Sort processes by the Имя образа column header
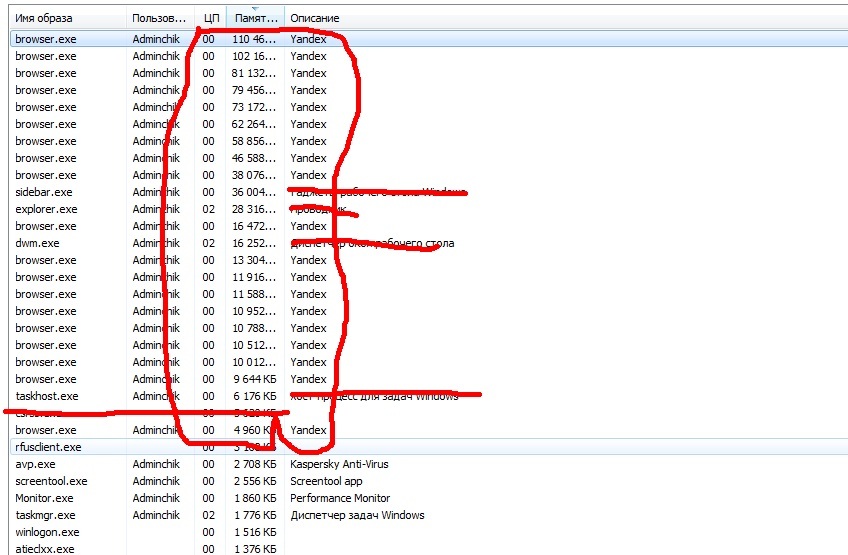 (68, 18)
